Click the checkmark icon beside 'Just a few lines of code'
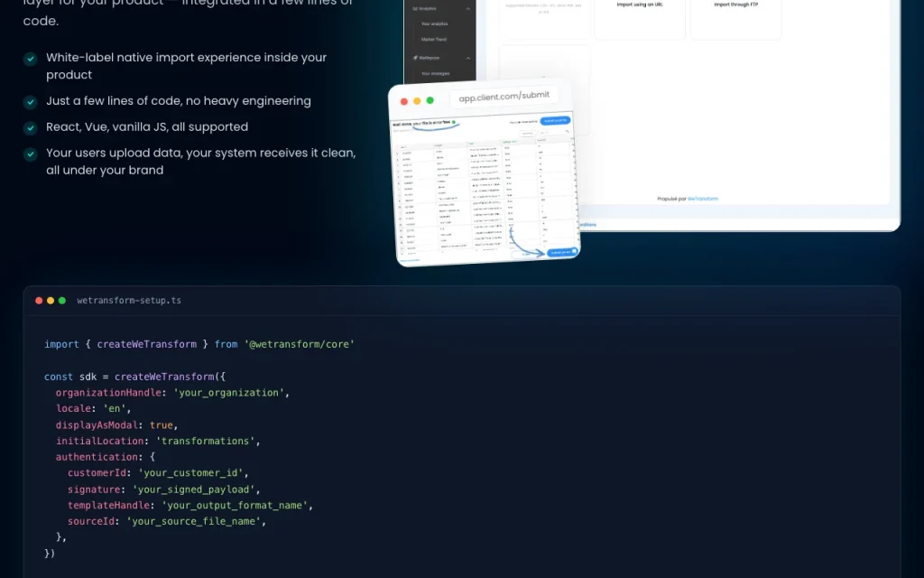 coord(30,102)
